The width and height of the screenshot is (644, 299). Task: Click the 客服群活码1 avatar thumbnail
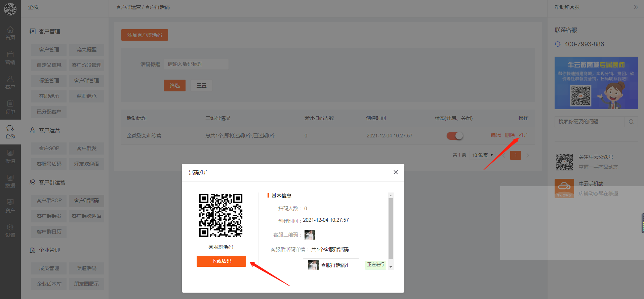pos(313,265)
